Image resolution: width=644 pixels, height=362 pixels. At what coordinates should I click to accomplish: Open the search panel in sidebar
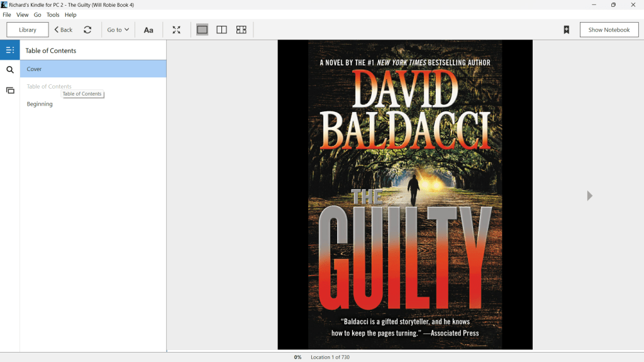(10, 70)
